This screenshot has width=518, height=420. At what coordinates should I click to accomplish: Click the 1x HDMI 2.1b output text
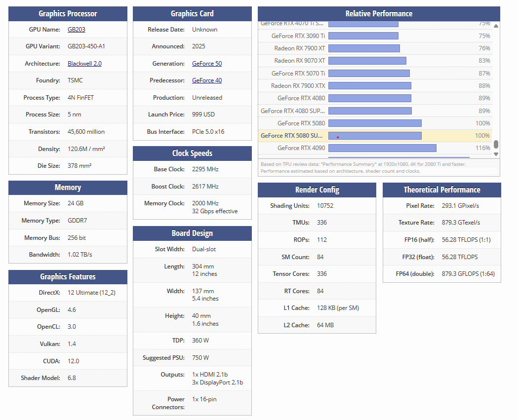[210, 375]
